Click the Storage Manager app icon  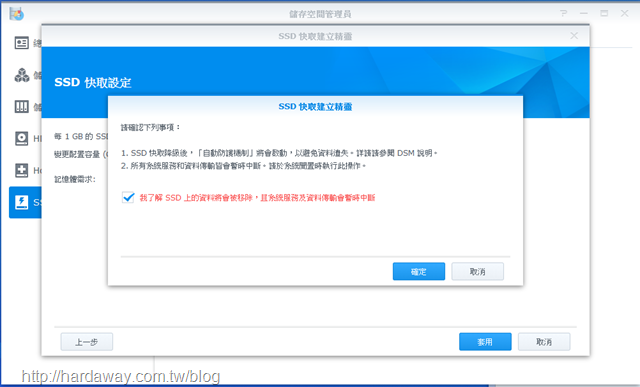click(x=17, y=13)
